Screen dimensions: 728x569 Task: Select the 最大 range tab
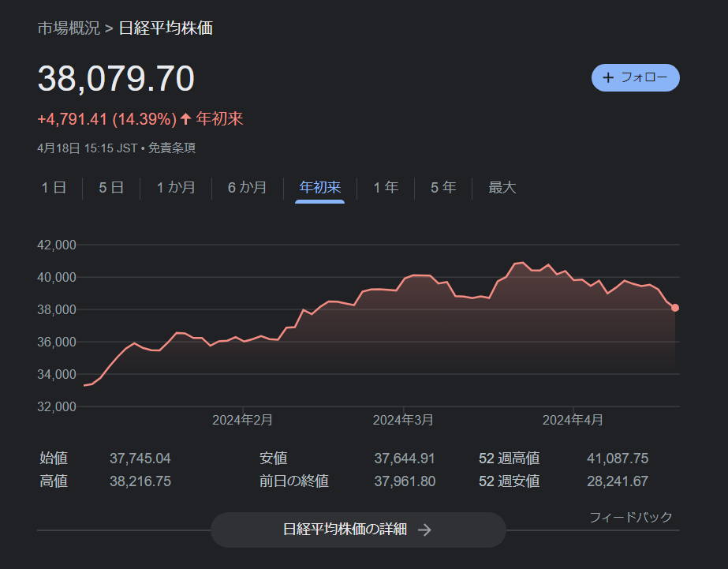502,188
